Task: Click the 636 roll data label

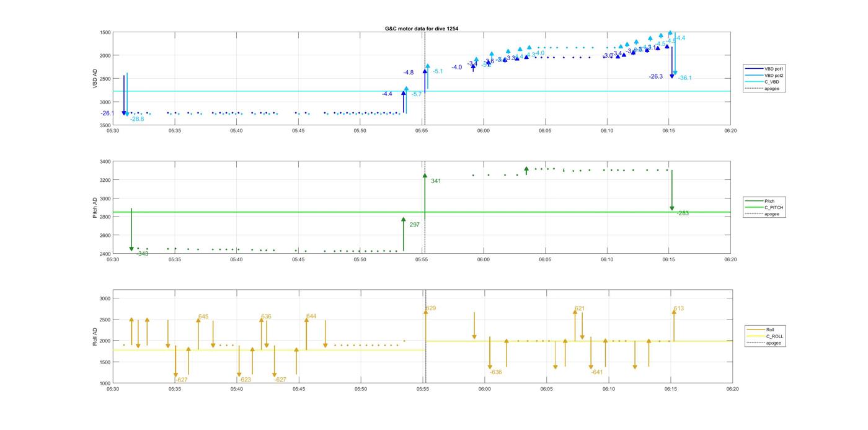Action: pos(266,317)
